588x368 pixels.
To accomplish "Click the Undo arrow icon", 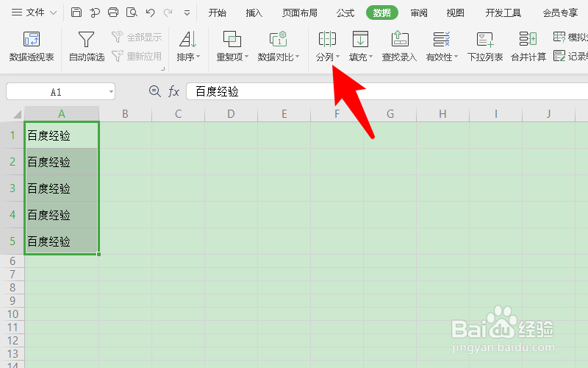I will tap(151, 13).
